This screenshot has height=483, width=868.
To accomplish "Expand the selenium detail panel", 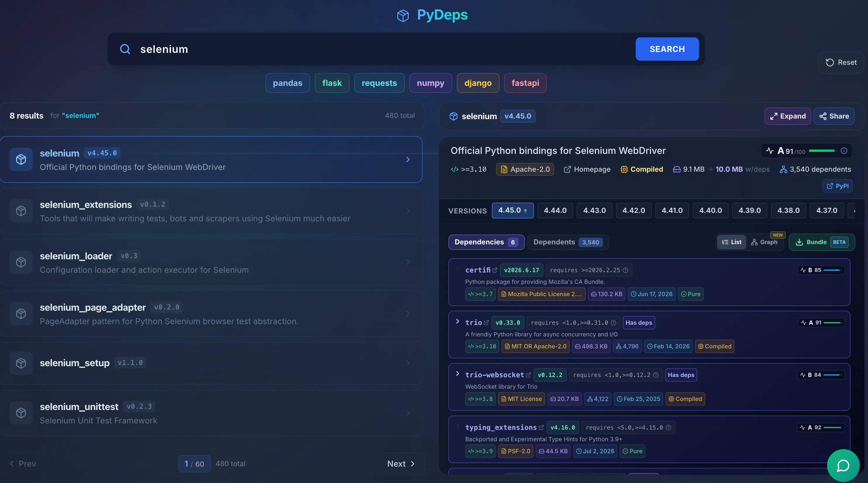I will tap(787, 116).
